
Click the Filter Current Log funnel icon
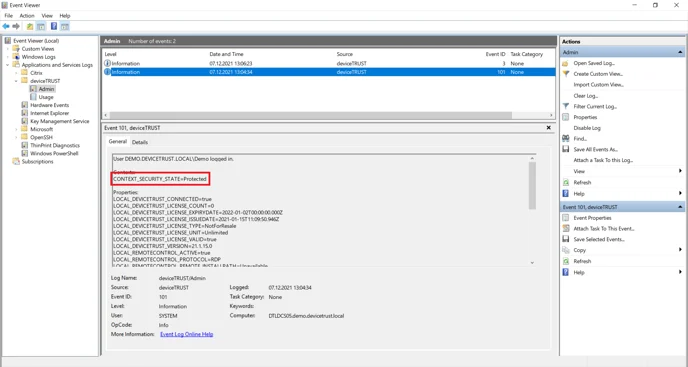(566, 106)
